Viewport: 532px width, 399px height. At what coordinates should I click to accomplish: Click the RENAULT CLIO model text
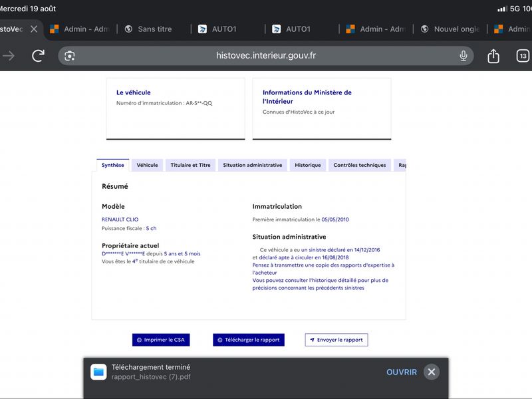(x=120, y=219)
